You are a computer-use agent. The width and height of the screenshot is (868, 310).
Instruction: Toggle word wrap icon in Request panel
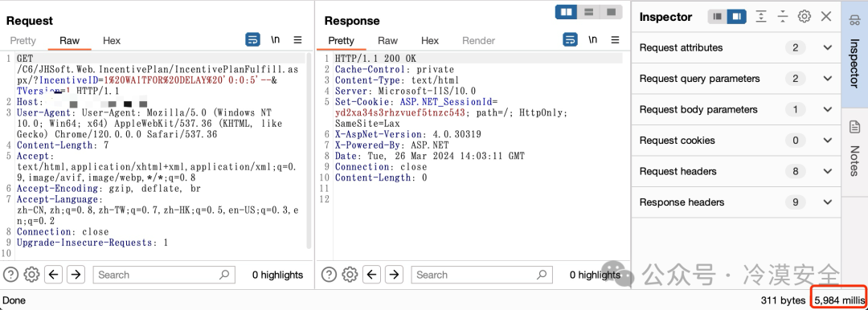coord(252,40)
